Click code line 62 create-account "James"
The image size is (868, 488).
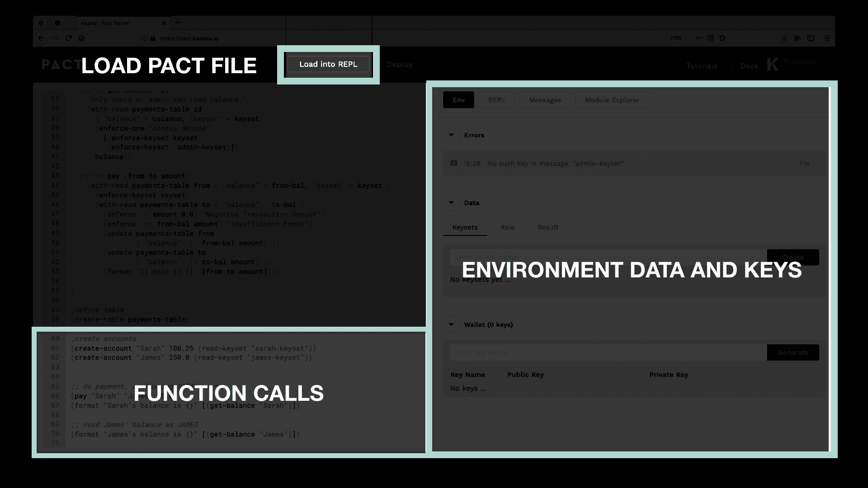[x=191, y=358]
